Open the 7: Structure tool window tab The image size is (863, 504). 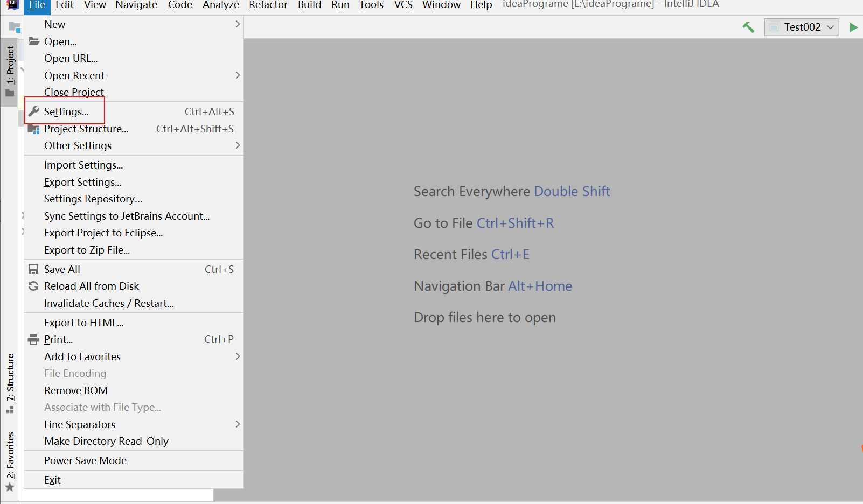click(x=10, y=383)
